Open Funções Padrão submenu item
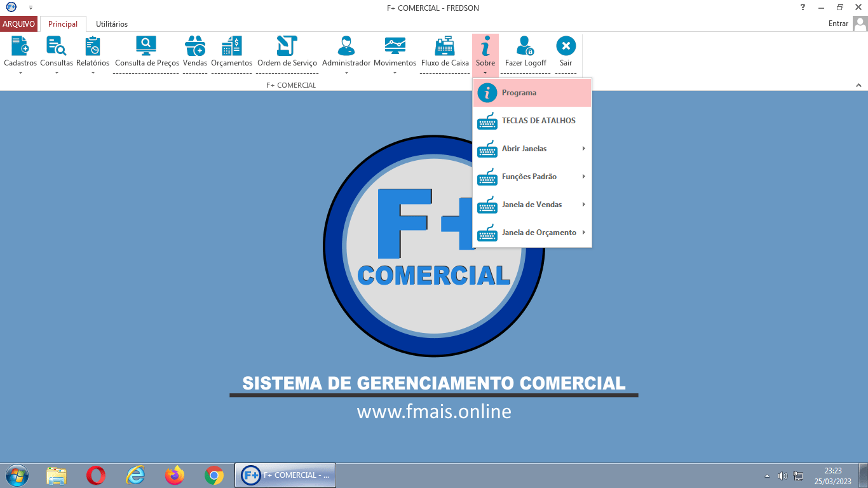The width and height of the screenshot is (868, 488). click(x=532, y=177)
